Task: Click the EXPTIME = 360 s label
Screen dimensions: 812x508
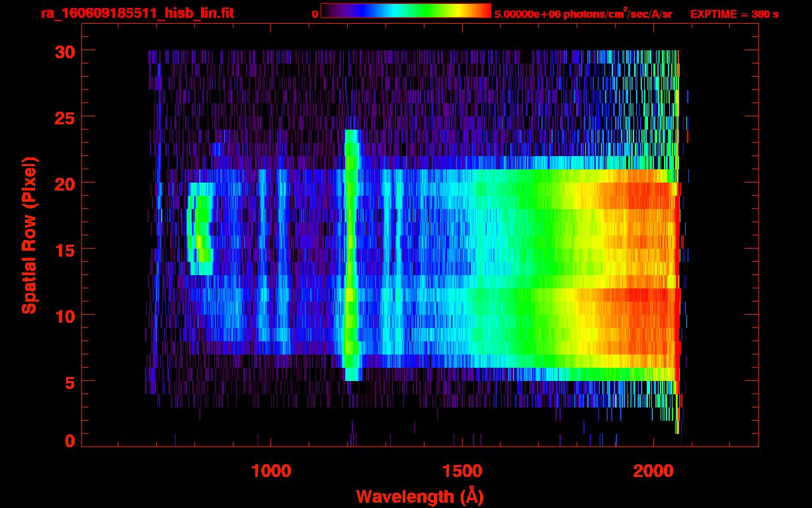Action: click(734, 14)
